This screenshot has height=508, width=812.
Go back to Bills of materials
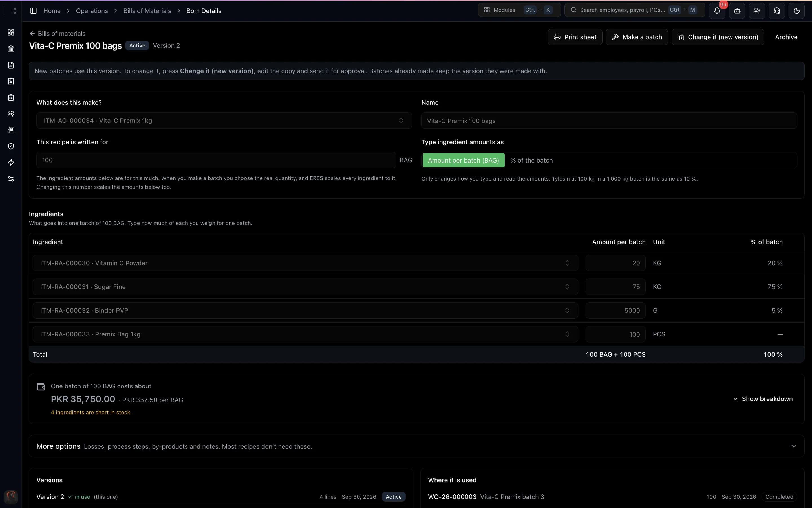coord(58,34)
